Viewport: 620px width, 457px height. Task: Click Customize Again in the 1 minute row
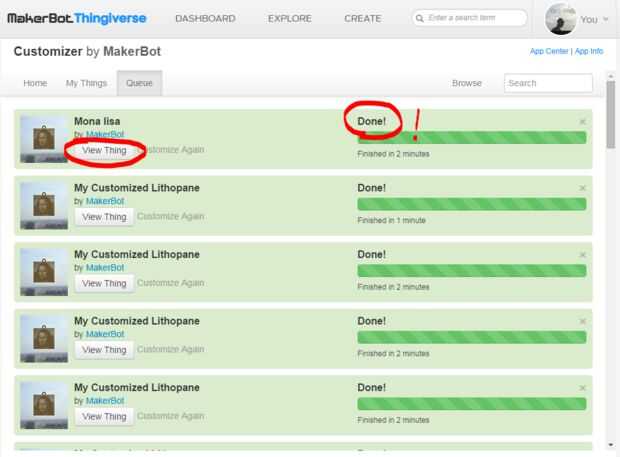click(171, 216)
